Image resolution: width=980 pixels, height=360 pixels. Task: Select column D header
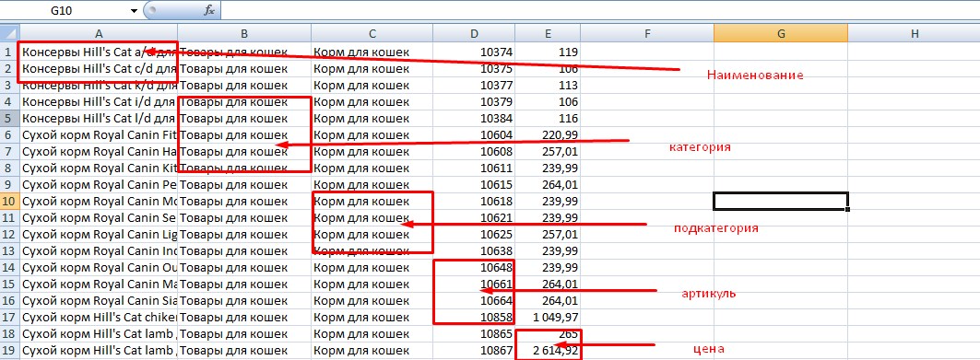pyautogui.click(x=475, y=34)
